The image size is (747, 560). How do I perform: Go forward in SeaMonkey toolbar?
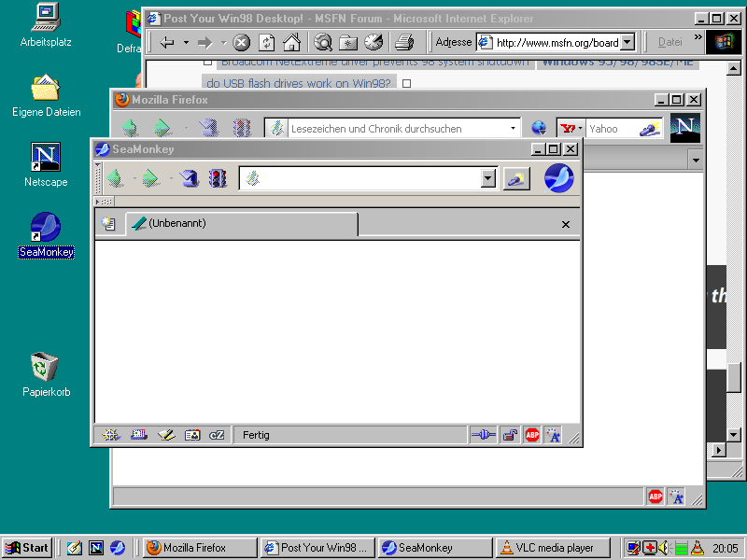point(151,178)
